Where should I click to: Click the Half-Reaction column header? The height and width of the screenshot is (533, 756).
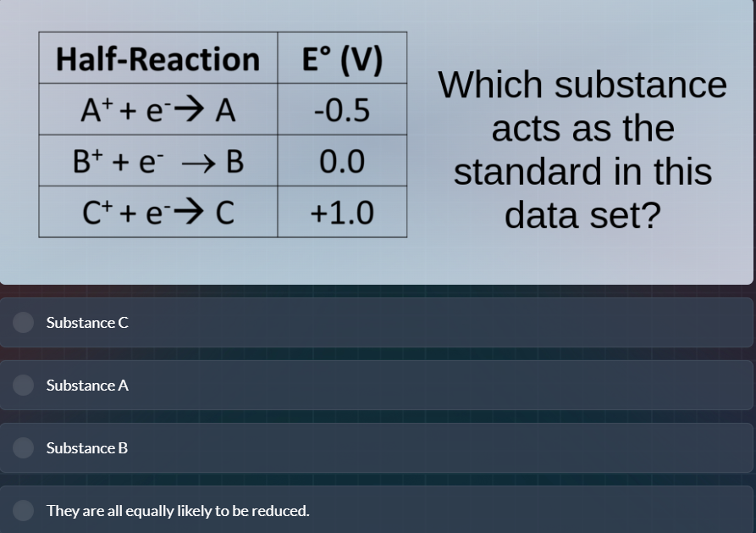(x=157, y=58)
